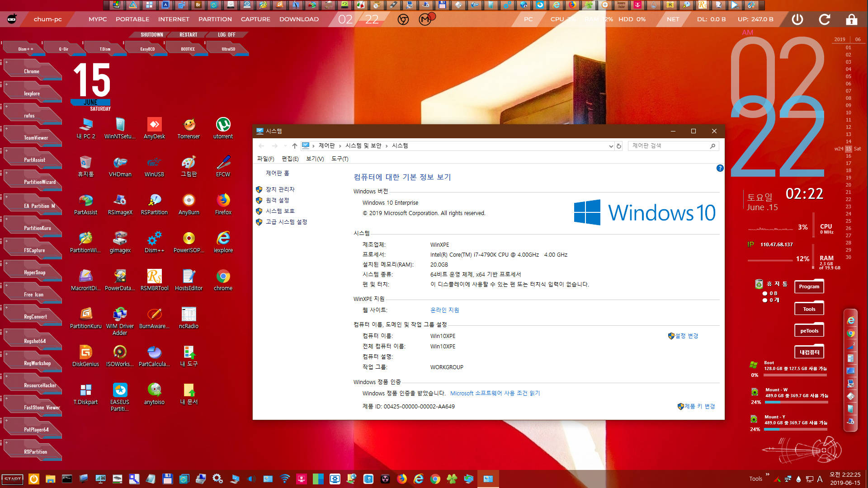The image size is (868, 488).
Task: Open Firefox desktop icon
Action: coord(223,204)
